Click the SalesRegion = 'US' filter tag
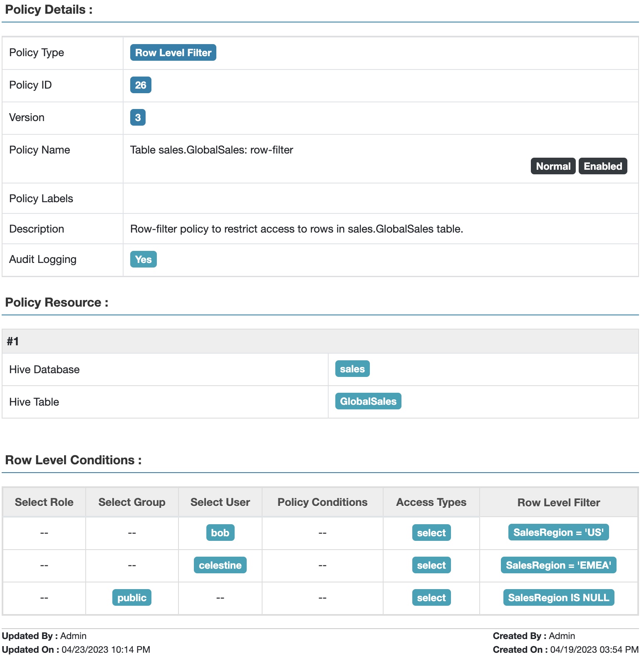The image size is (644, 659). click(558, 533)
